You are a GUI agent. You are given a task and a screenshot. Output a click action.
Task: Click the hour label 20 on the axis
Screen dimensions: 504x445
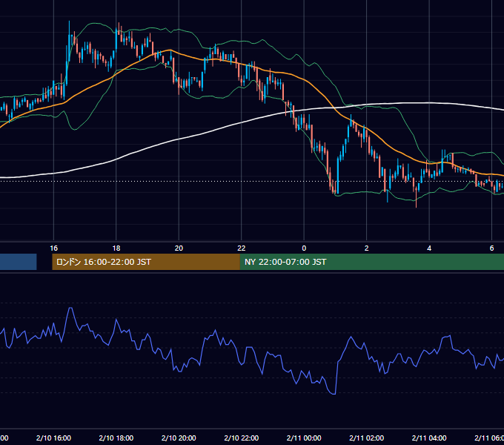pos(179,248)
